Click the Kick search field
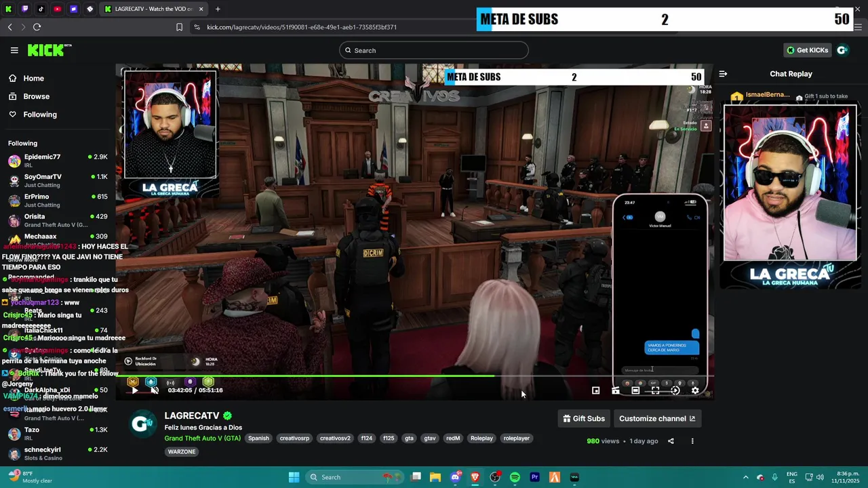This screenshot has width=868, height=488. [434, 50]
